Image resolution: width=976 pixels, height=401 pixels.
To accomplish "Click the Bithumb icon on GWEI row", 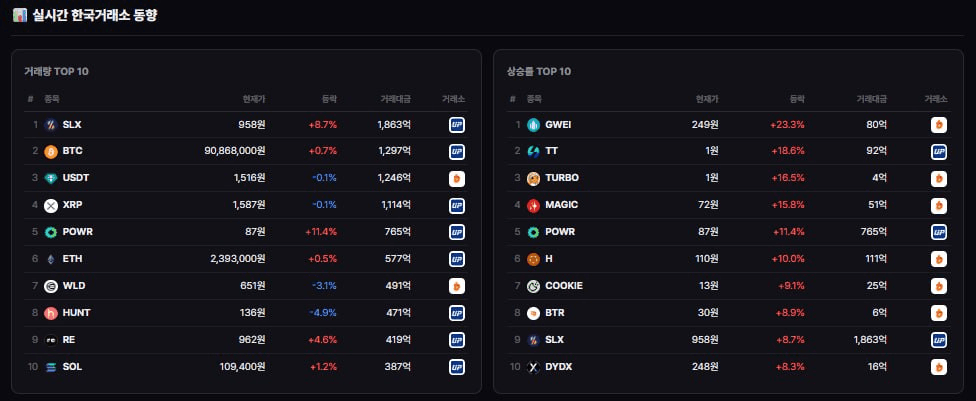I will (939, 125).
